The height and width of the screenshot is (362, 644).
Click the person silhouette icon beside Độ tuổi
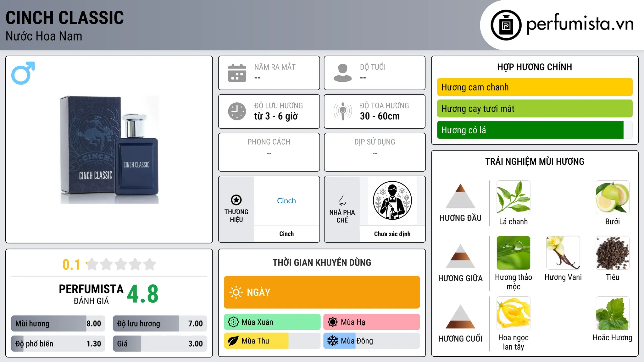pyautogui.click(x=343, y=73)
